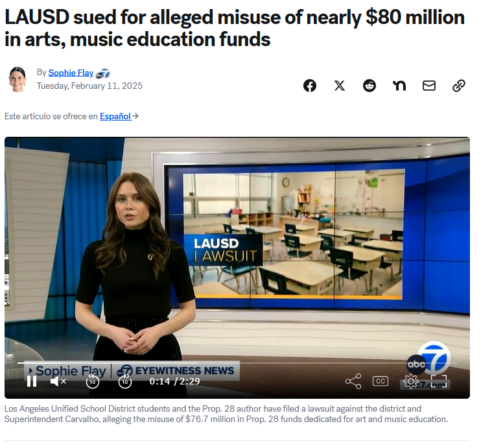Share the article on Reddit
Image resolution: width=492 pixels, height=448 pixels.
tap(369, 86)
